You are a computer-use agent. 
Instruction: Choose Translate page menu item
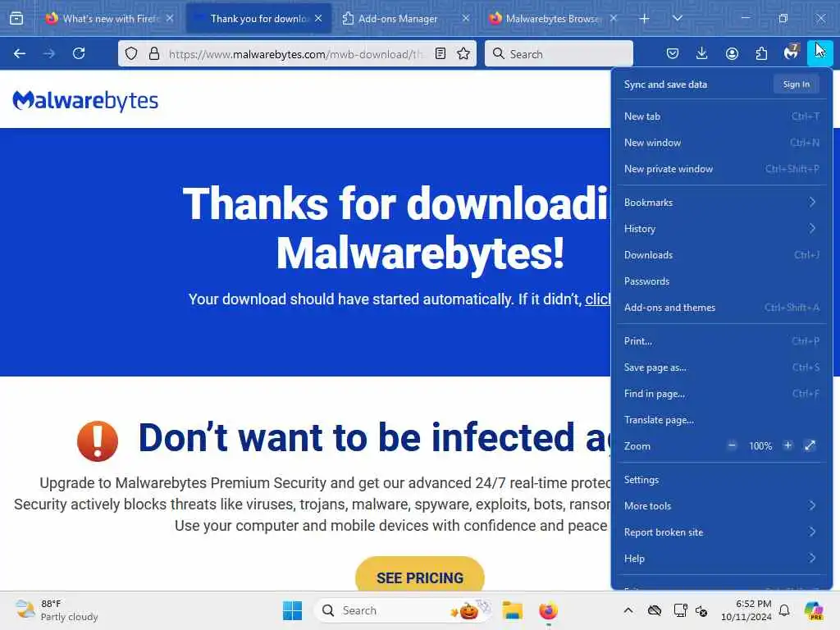click(x=721, y=420)
